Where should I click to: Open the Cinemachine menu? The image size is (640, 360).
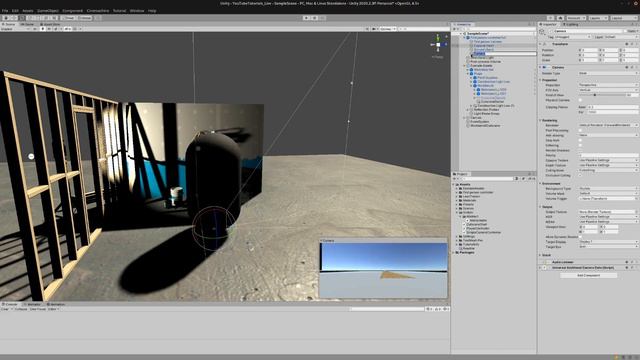[98, 11]
